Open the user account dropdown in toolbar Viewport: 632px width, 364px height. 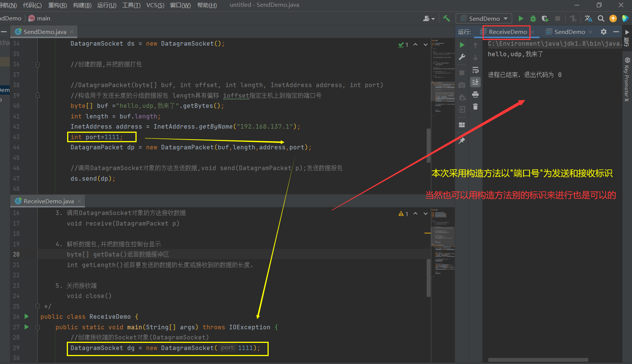tap(429, 18)
